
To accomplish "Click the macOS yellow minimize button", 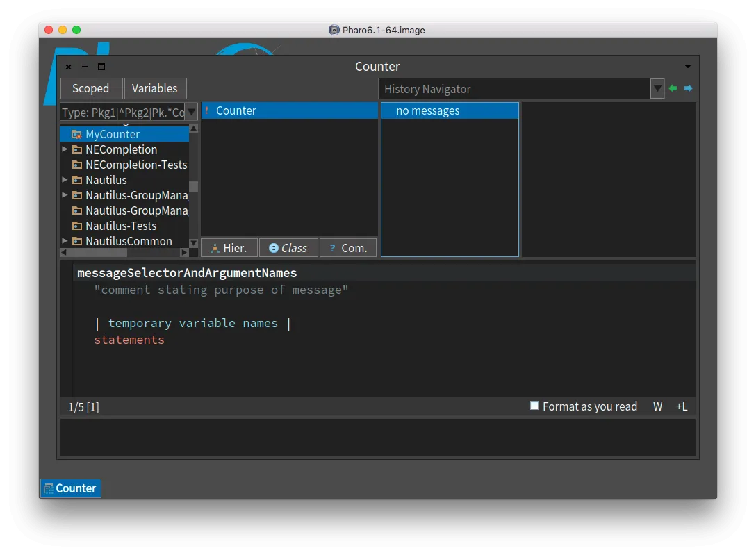I will 63,30.
